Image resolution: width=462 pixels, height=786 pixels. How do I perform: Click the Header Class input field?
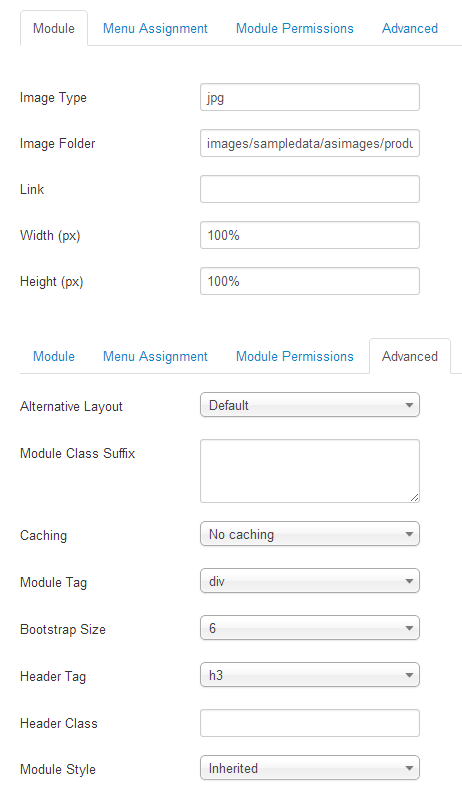click(310, 723)
